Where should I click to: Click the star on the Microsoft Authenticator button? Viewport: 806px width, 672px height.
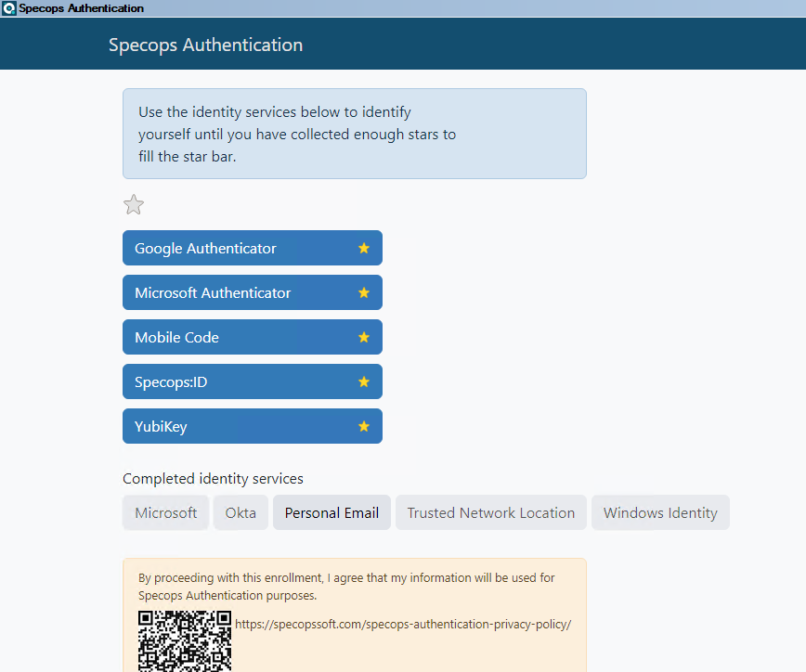(362, 292)
